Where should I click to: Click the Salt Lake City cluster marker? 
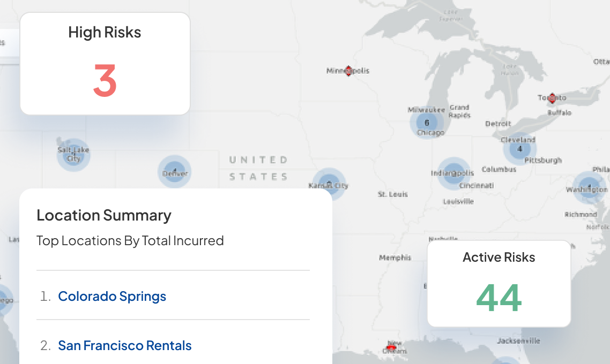pos(73,155)
